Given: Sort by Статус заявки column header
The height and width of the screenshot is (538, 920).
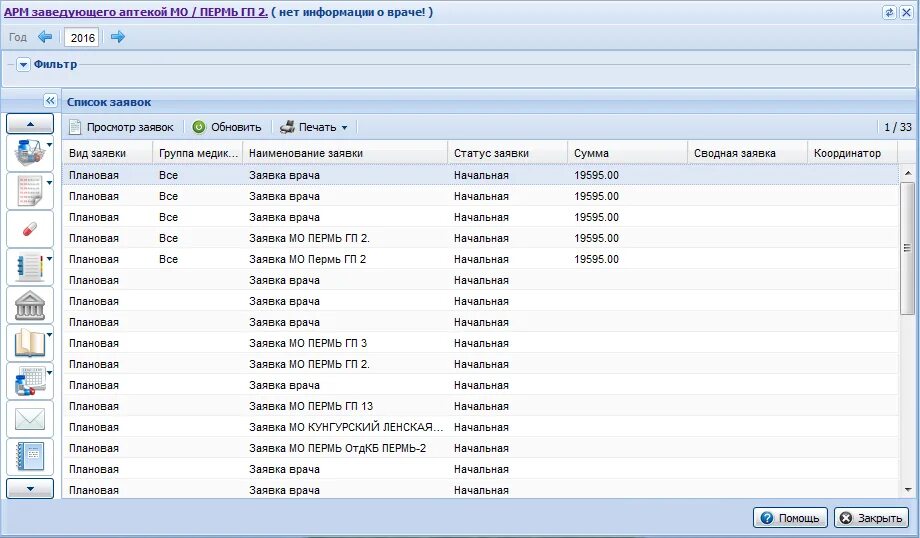Looking at the screenshot, I should 508,153.
